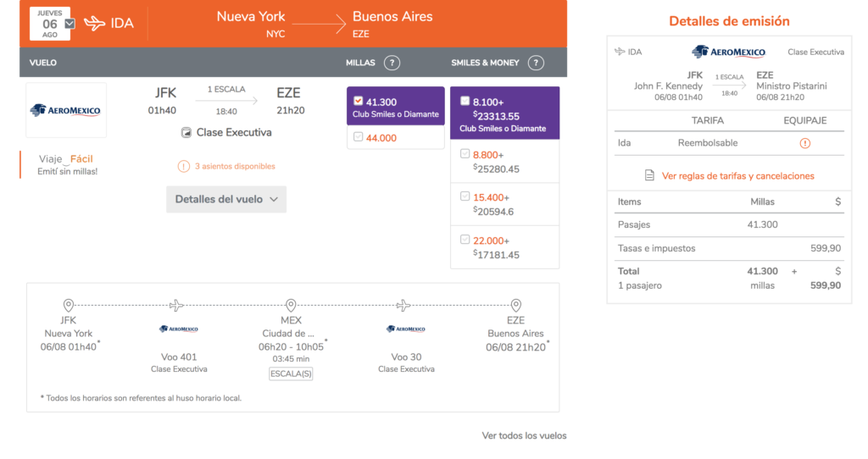Click the John F. Kennedy airport name
Screen dimensions: 868x459
point(668,86)
